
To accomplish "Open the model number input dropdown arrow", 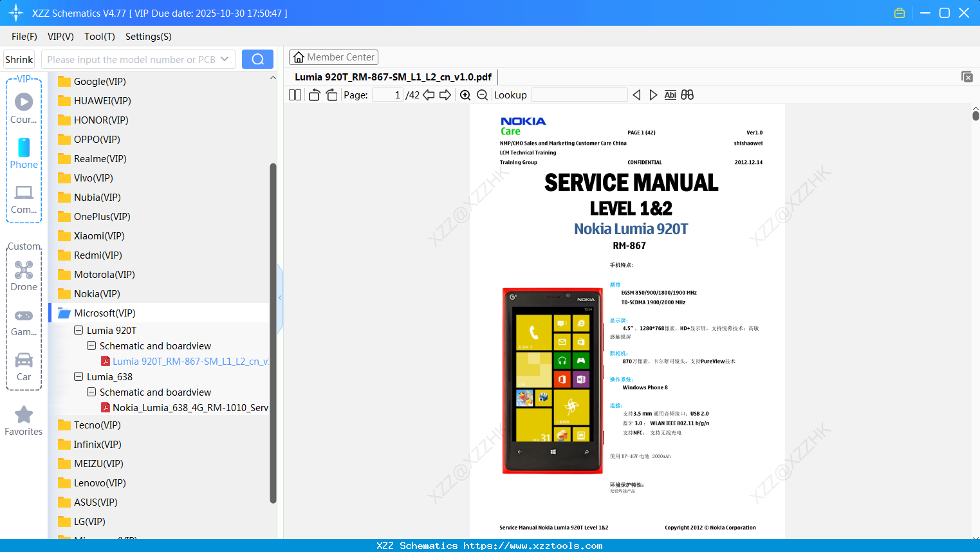I will pos(226,59).
